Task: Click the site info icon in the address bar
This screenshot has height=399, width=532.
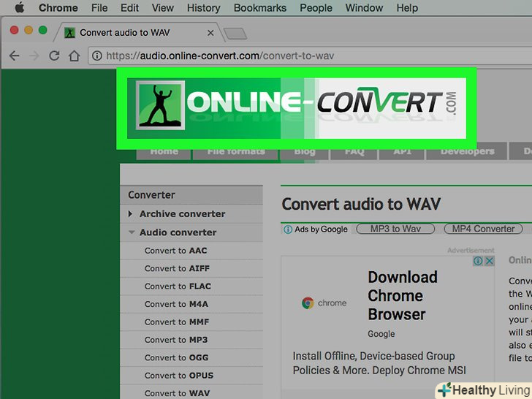Action: [96, 56]
